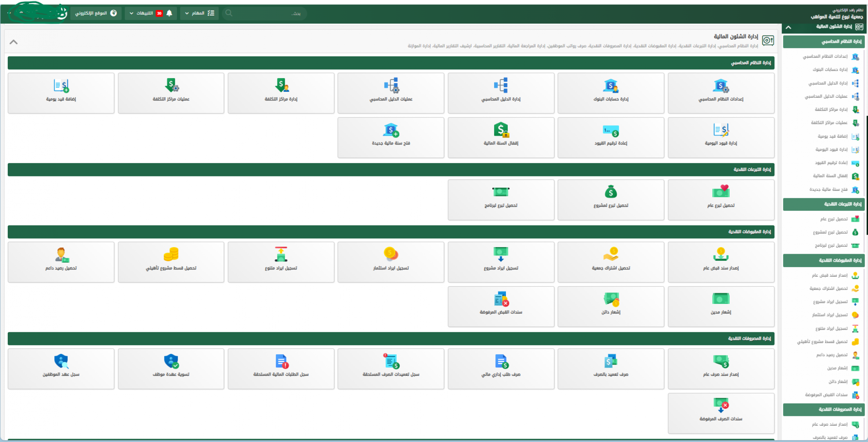Click the search input field

(265, 13)
